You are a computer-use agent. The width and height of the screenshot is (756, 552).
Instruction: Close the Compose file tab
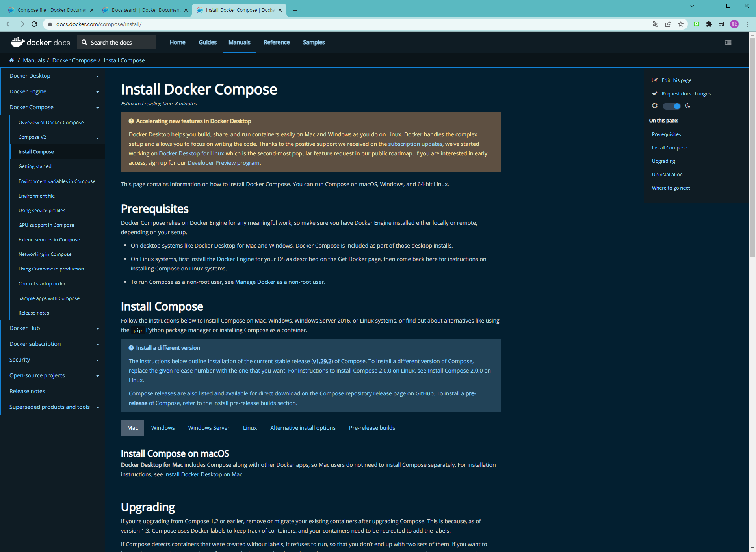[92, 10]
